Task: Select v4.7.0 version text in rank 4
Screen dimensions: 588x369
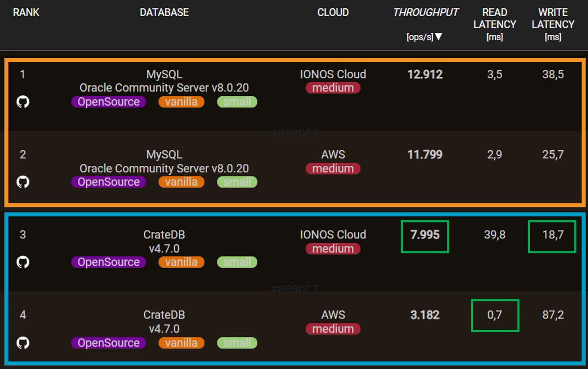Action: point(164,329)
